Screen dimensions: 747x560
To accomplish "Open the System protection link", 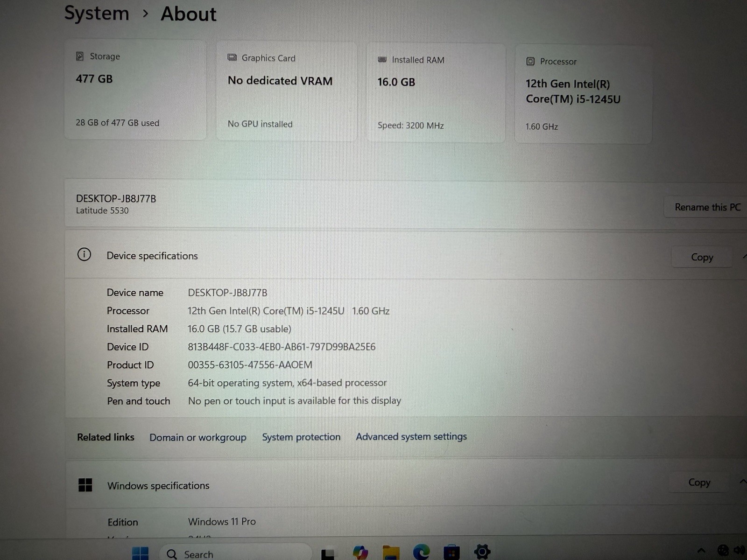I will coord(301,437).
